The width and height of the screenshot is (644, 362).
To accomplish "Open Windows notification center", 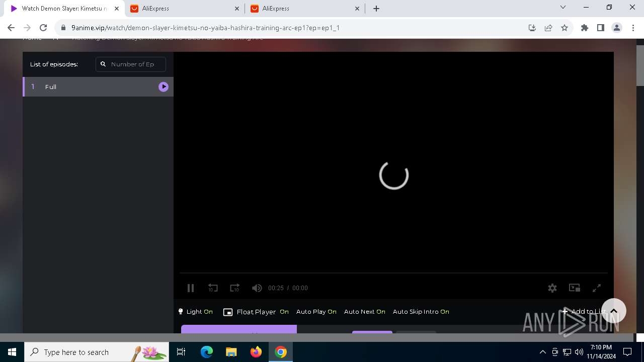I will (x=627, y=352).
